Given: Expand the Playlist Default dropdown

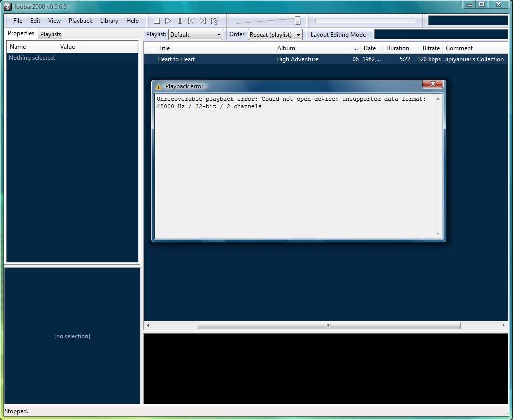Looking at the screenshot, I should tap(196, 34).
